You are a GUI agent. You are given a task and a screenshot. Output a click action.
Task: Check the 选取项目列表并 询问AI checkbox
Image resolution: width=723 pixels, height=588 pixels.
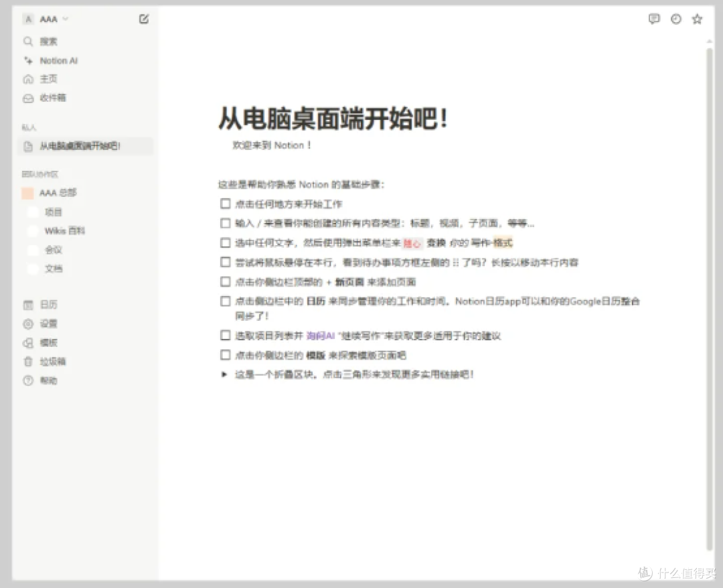point(225,336)
